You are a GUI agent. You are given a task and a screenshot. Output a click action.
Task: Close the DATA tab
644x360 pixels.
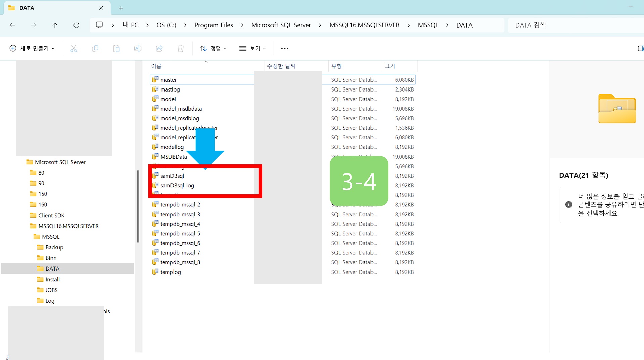[x=101, y=8]
